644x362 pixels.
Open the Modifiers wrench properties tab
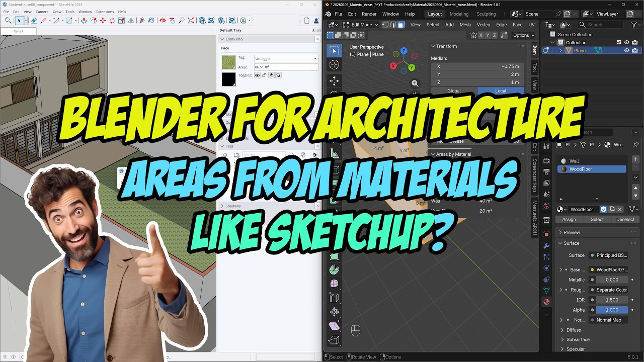click(x=546, y=246)
